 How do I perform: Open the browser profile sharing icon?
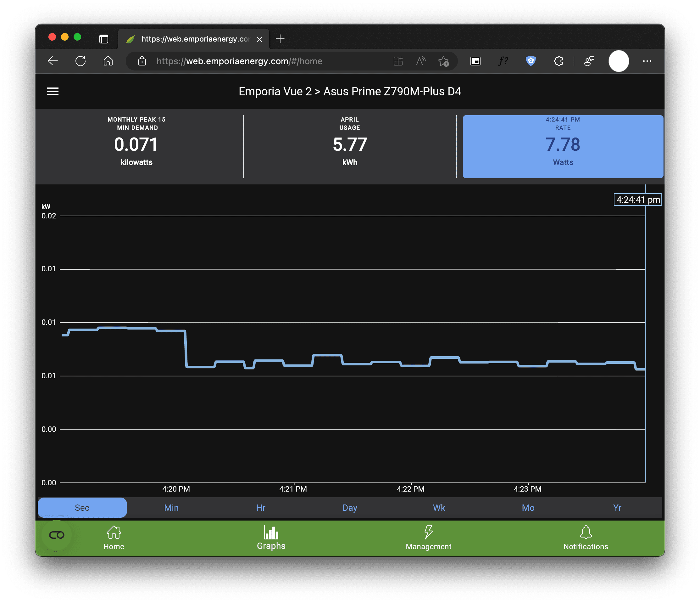click(x=589, y=61)
